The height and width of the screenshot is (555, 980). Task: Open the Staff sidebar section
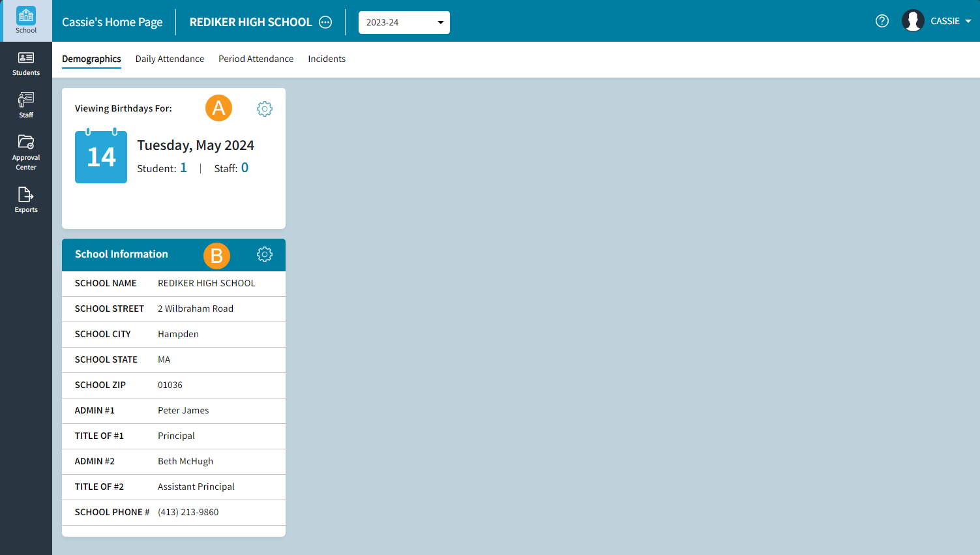pos(26,104)
